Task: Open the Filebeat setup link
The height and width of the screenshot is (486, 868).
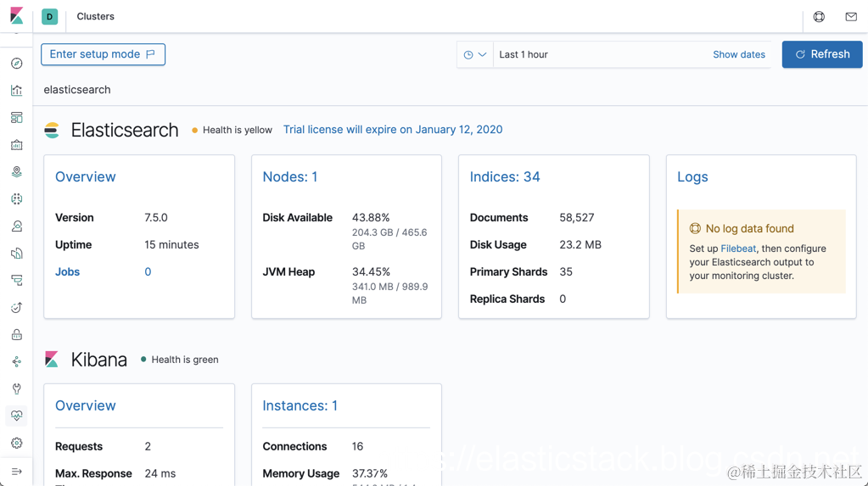Action: click(x=738, y=249)
